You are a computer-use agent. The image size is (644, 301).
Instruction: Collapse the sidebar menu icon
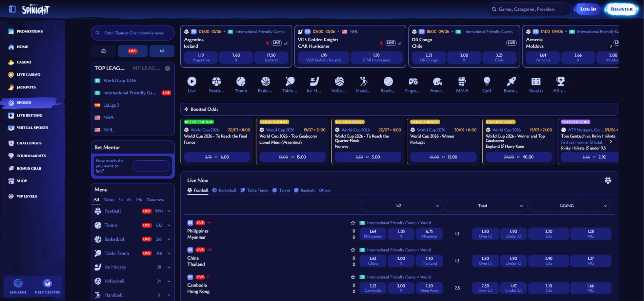(x=12, y=9)
